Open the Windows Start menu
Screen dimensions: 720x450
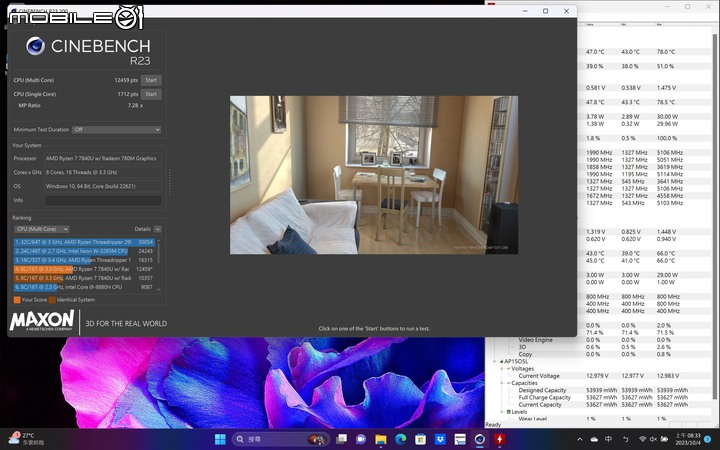point(220,439)
